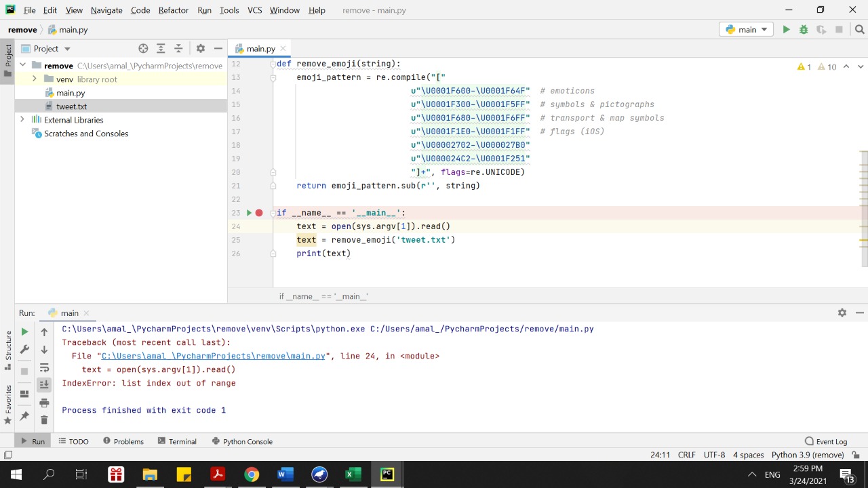Toggle the breakpoint on line 23
Image resolution: width=868 pixels, height=488 pixels.
(258, 212)
